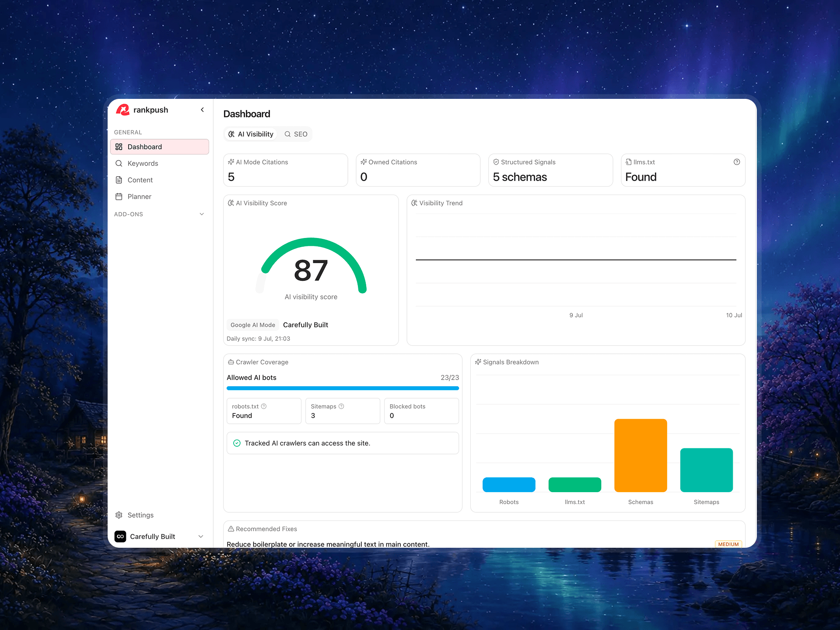
Task: Click the '10 Jul' axis label
Action: 734,315
